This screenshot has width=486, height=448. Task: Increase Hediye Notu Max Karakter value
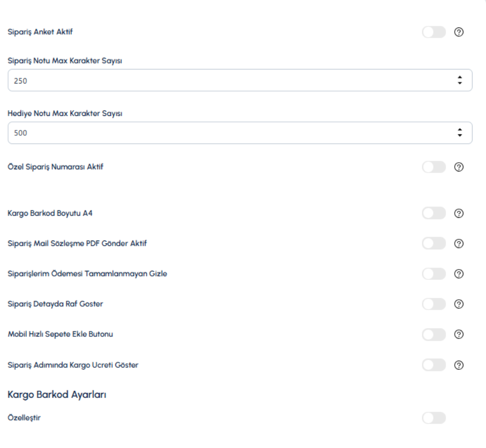(460, 129)
